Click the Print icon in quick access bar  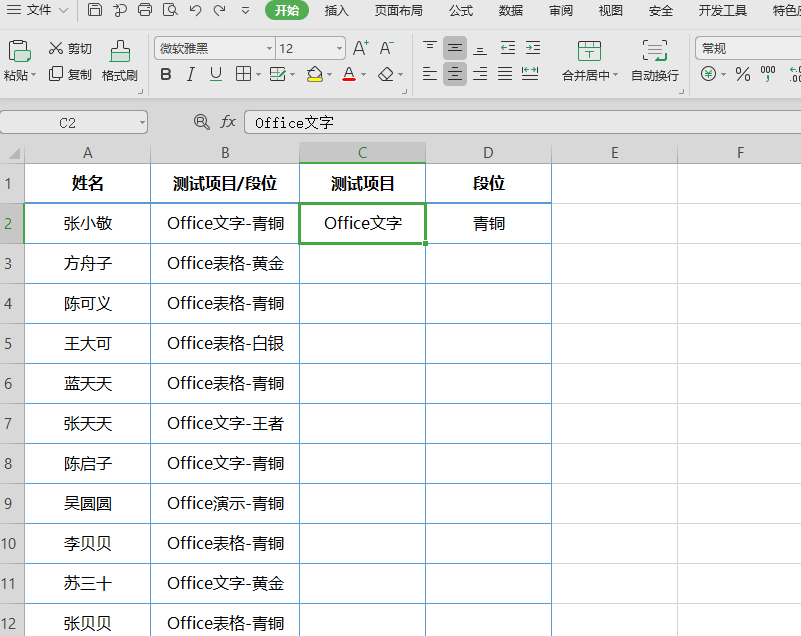pyautogui.click(x=145, y=10)
